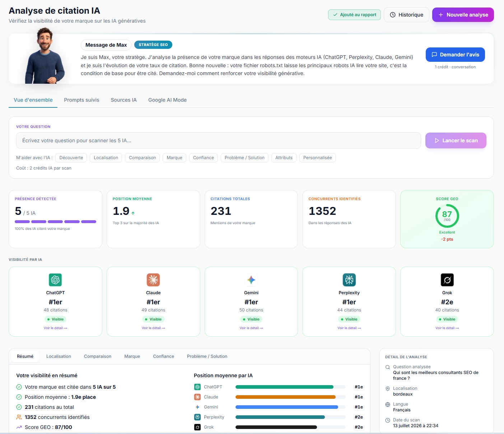
Task: Choose the Découverte prompt suggestion chip
Action: pyautogui.click(x=71, y=158)
